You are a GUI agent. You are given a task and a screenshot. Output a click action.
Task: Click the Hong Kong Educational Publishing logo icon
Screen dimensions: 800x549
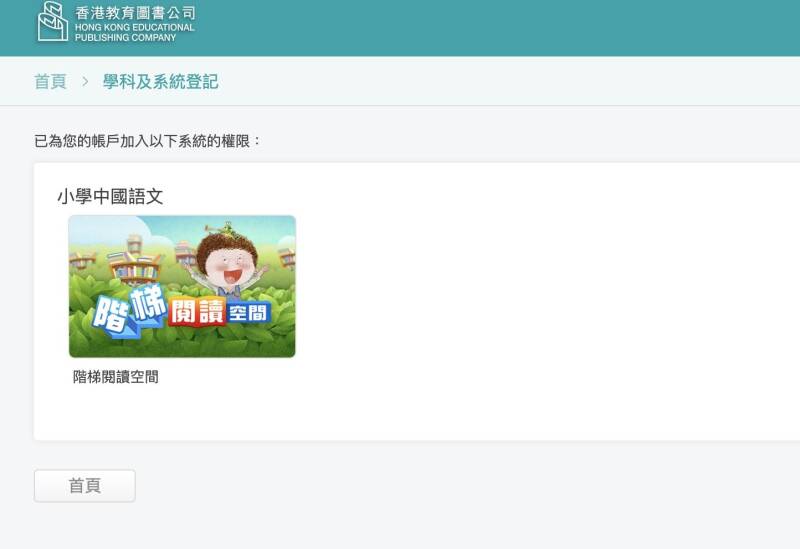53,22
